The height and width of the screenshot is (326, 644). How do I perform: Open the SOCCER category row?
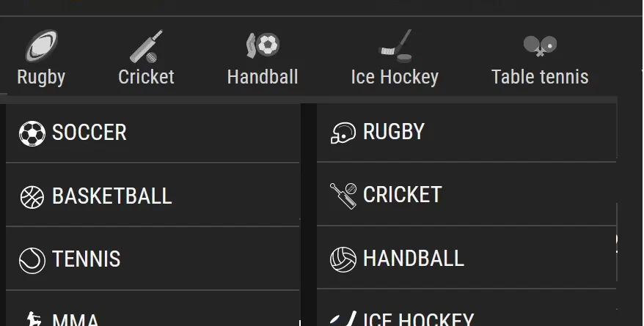[x=153, y=133]
